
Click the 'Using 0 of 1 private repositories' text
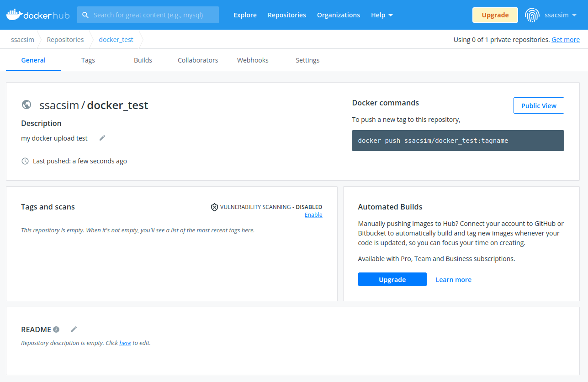point(502,40)
